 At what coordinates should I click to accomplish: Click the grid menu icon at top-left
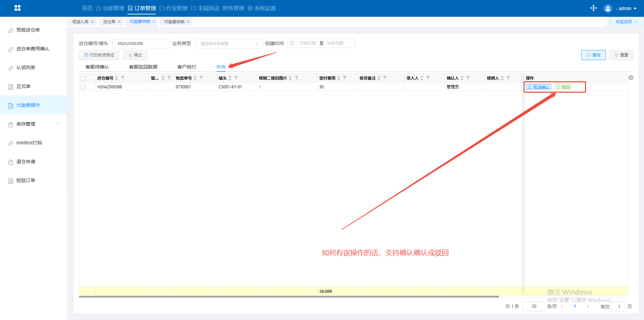point(17,8)
